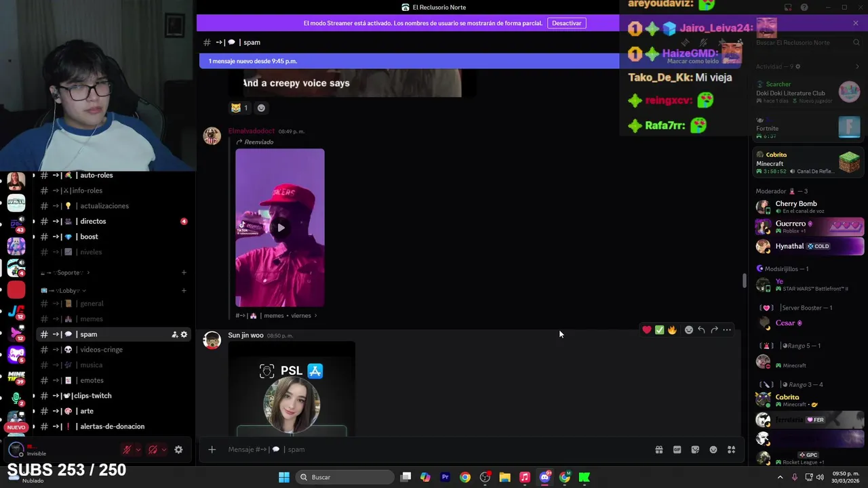
Task: Open the apps launcher icon in message bar
Action: click(x=732, y=449)
